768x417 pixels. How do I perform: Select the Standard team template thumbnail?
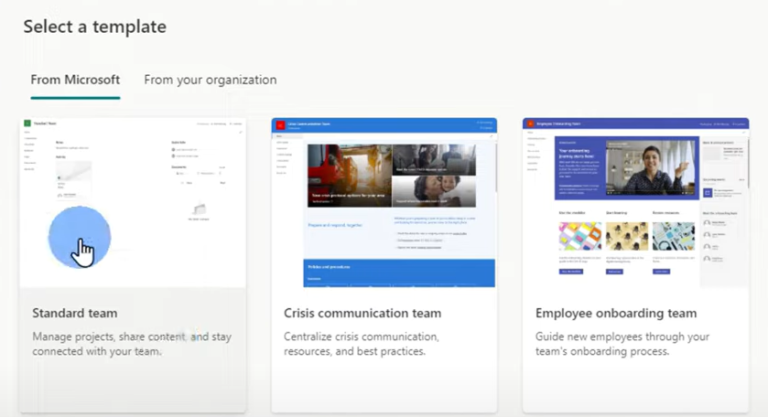point(133,202)
